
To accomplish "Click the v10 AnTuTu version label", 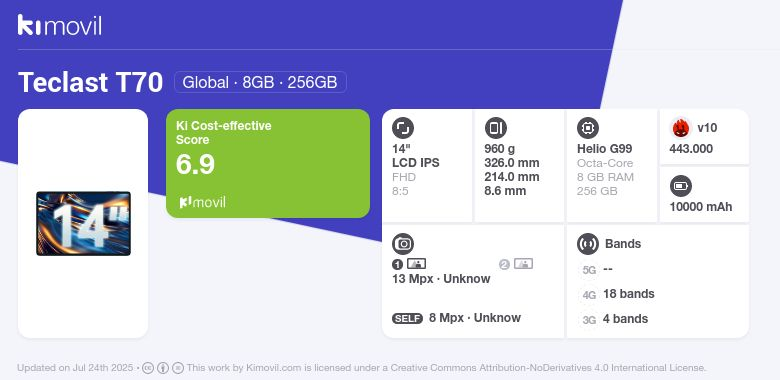I will click(707, 128).
